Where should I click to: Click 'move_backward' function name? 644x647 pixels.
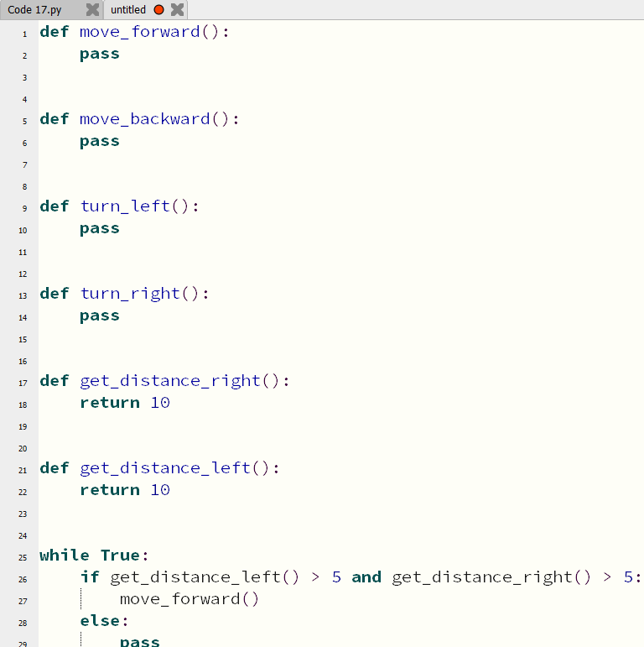coord(145,119)
